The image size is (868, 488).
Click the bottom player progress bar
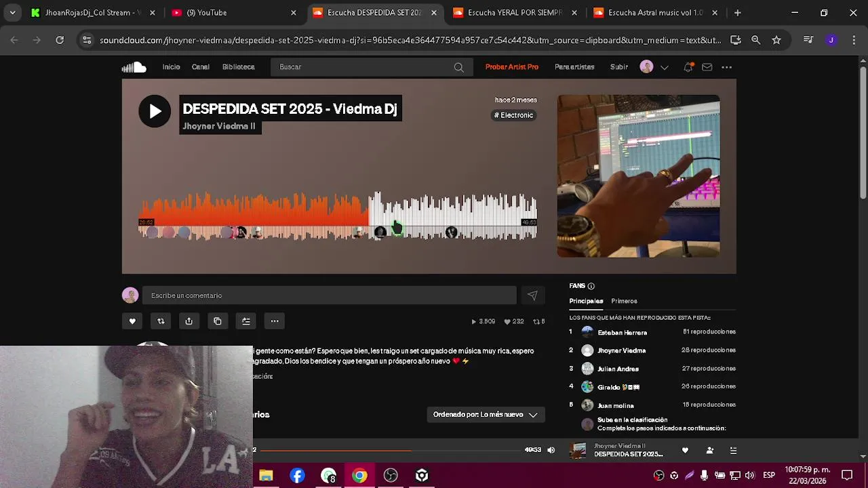390,450
